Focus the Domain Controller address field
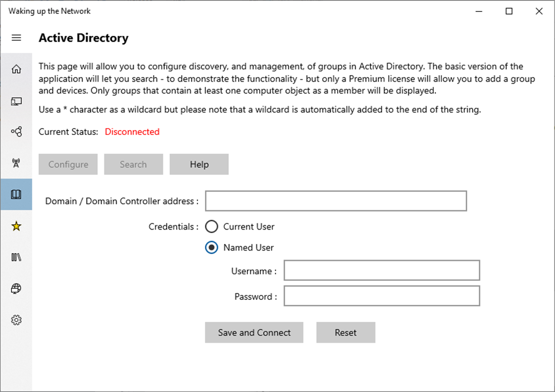The width and height of the screenshot is (555, 392). coord(336,201)
